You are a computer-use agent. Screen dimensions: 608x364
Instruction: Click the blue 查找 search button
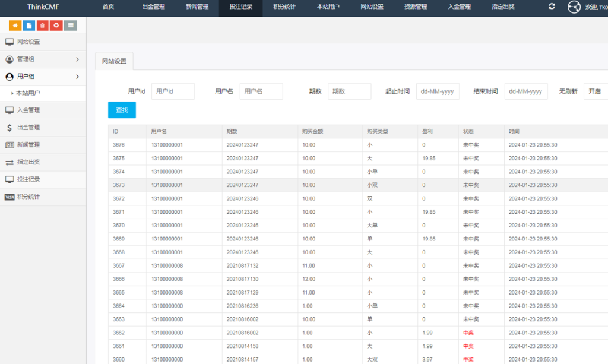pyautogui.click(x=121, y=110)
